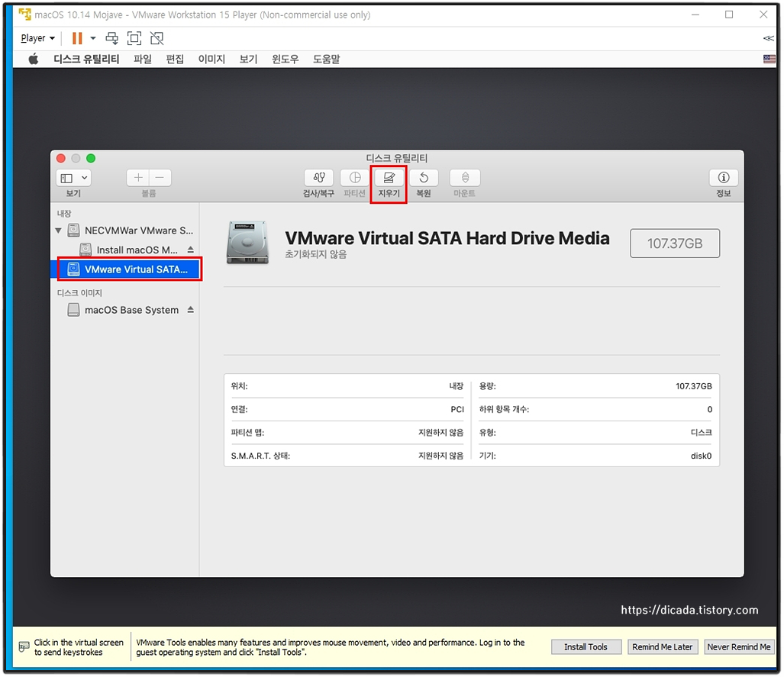Image resolution: width=784 pixels, height=677 pixels.
Task: Click the Partition (파티션) pie icon
Action: point(355,178)
